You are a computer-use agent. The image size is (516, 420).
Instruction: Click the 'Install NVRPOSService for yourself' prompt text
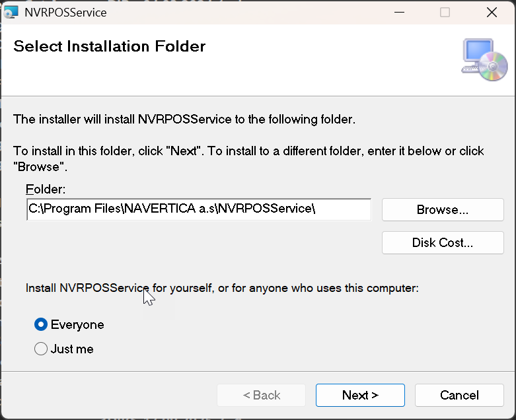tap(222, 288)
